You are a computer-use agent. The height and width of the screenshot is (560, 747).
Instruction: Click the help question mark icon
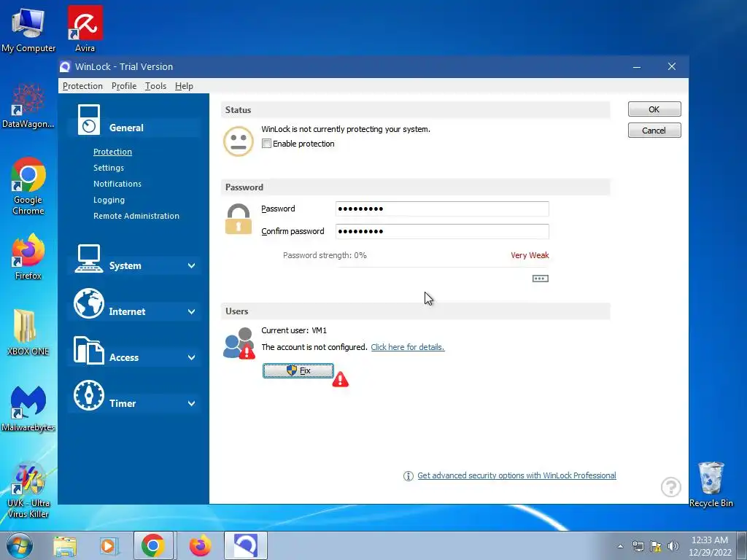pos(671,486)
